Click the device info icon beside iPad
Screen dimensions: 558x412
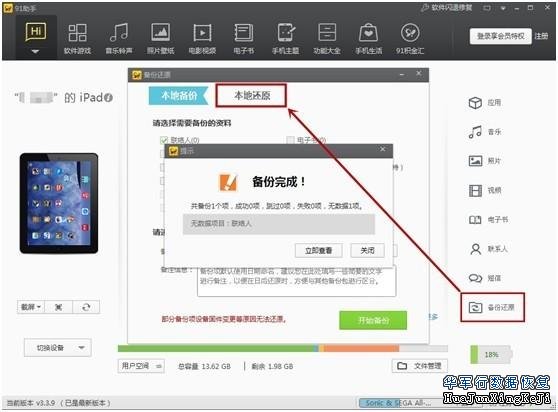(109, 97)
